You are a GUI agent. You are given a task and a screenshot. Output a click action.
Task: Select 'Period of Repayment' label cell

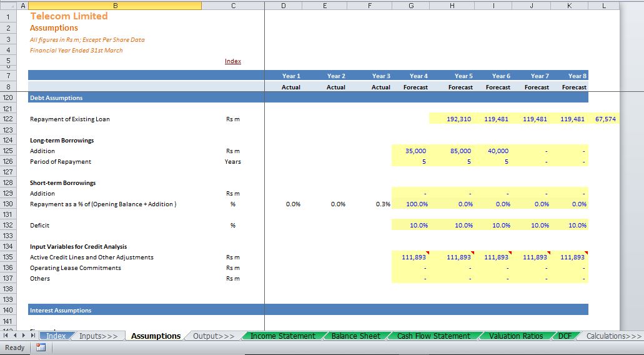point(61,162)
